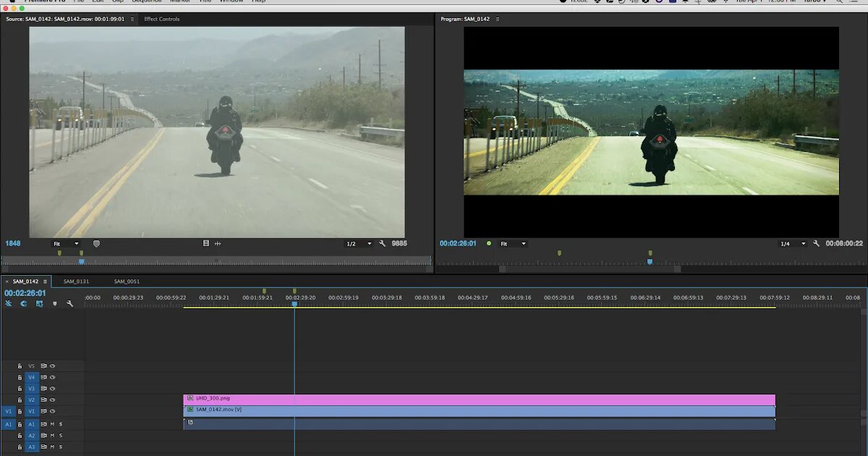Open timeline display settings wrench

[x=70, y=303]
